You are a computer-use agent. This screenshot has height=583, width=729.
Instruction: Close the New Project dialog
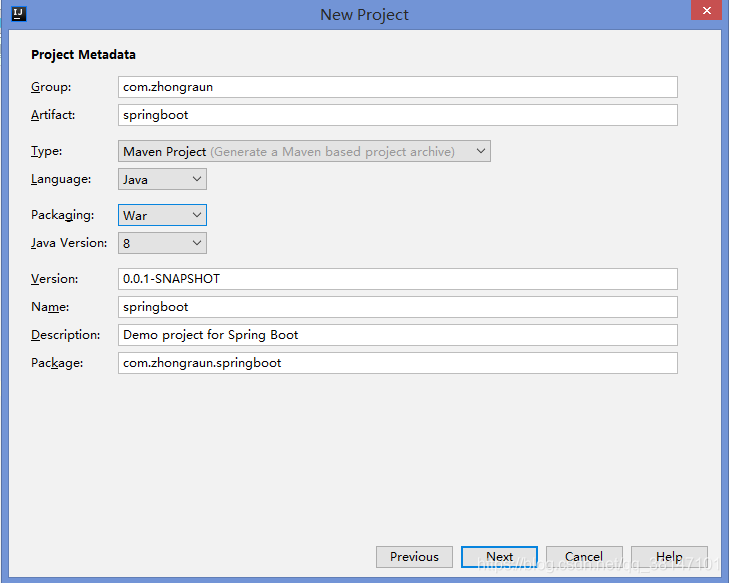(706, 10)
